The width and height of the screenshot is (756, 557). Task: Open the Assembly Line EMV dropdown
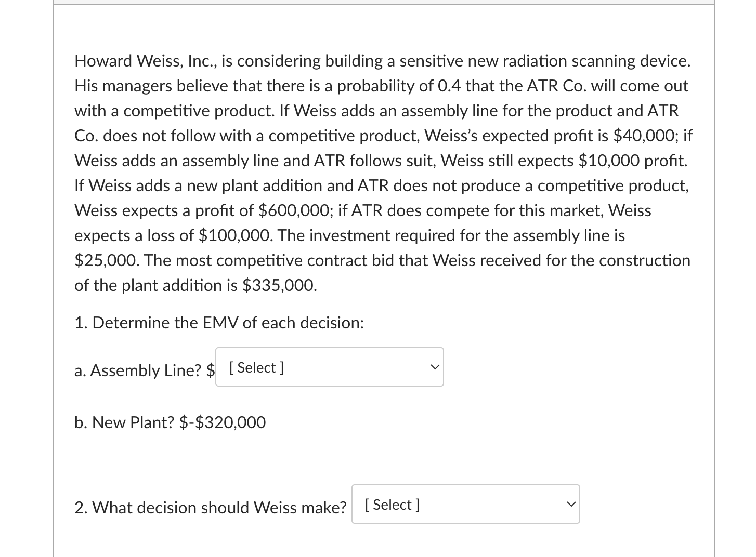330,367
